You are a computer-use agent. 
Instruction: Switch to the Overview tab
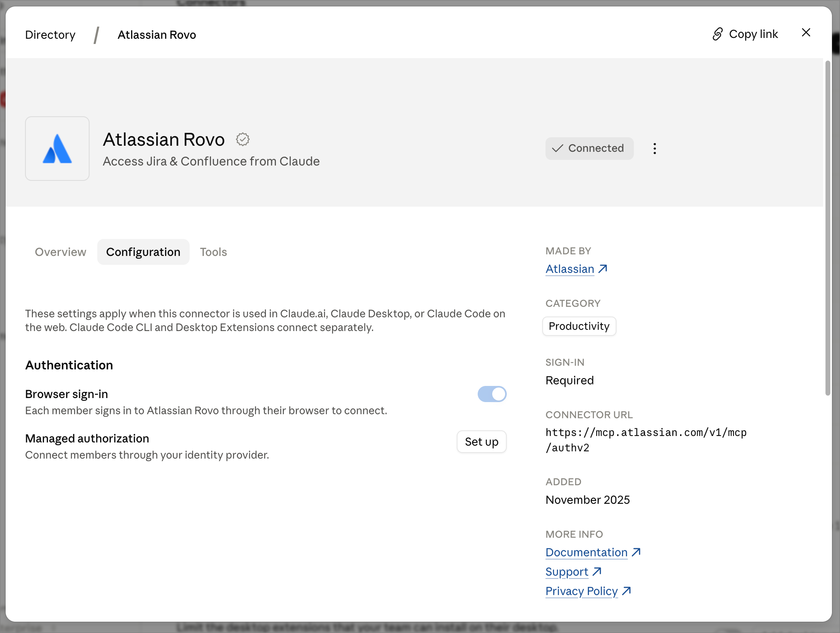(61, 252)
